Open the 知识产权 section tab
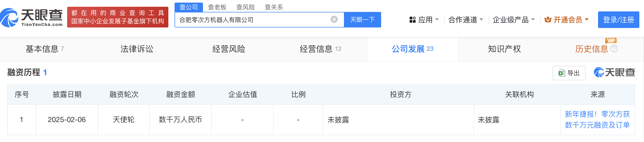Viewport: 644px width, 142px height. point(504,49)
